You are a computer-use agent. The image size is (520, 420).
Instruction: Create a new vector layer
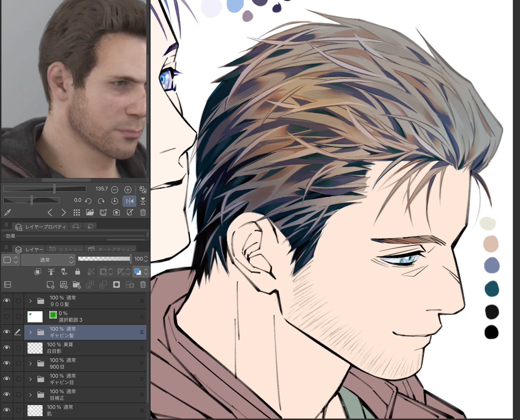click(x=64, y=285)
